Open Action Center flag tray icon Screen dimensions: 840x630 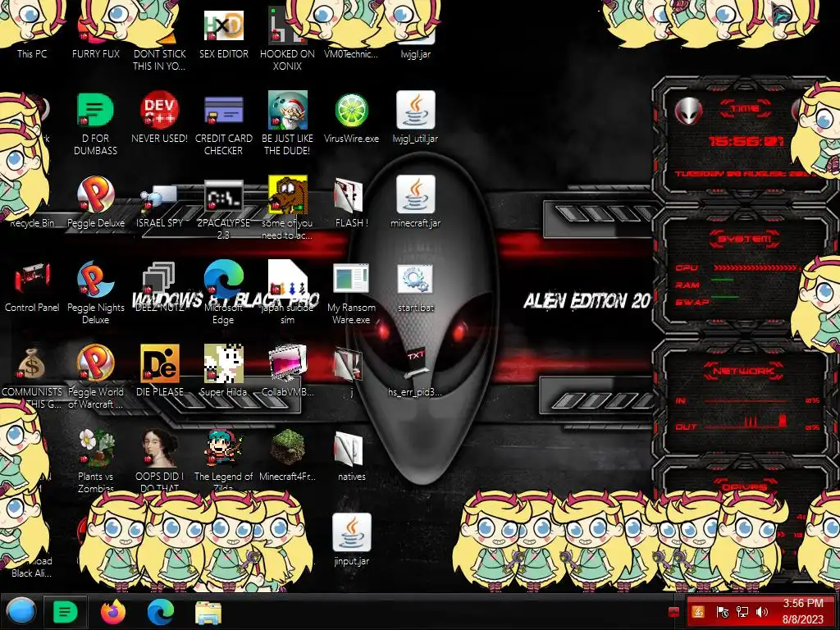tap(722, 611)
